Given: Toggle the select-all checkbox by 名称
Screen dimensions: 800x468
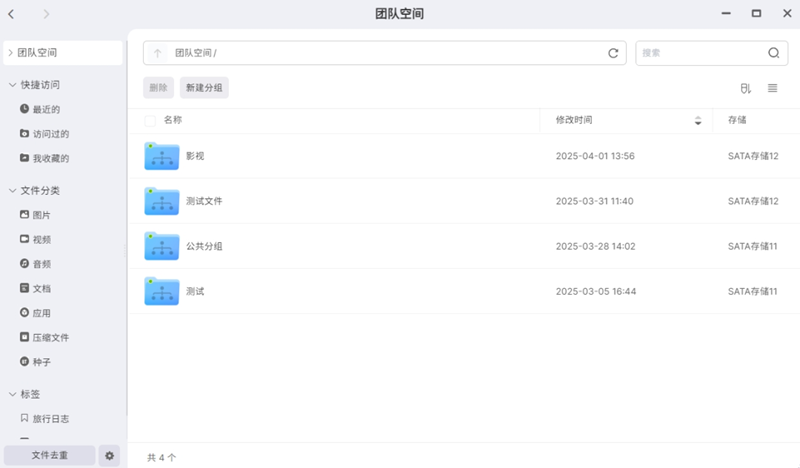Looking at the screenshot, I should pos(150,121).
